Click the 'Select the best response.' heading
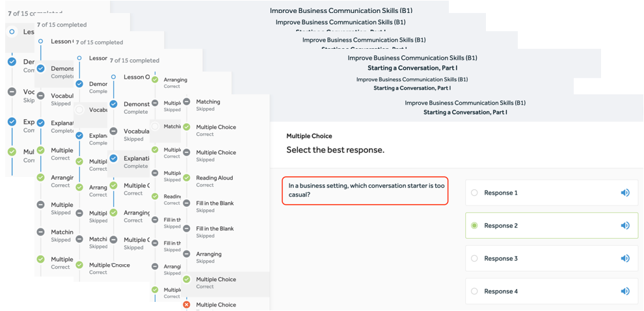Image resolution: width=644 pixels, height=311 pixels. coord(335,150)
